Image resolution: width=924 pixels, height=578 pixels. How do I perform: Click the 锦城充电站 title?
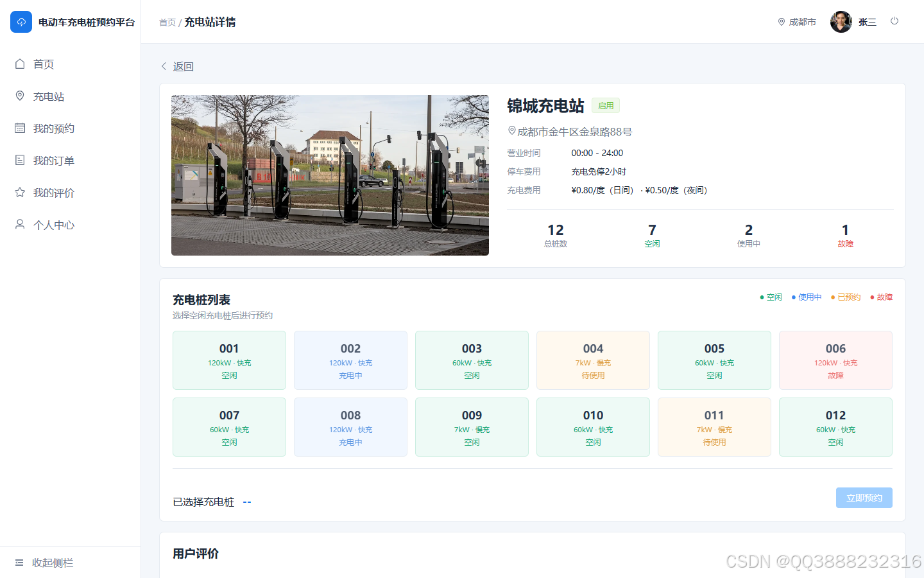[545, 105]
